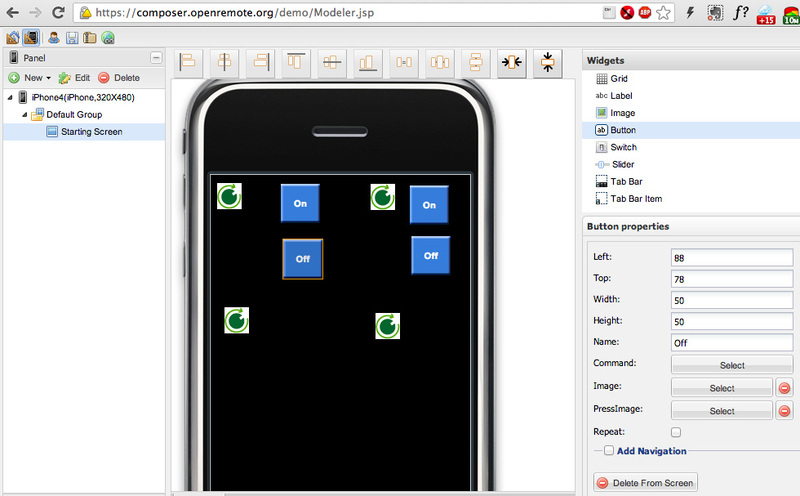
Task: Select the top-left green refresh image on canvas
Action: [229, 196]
